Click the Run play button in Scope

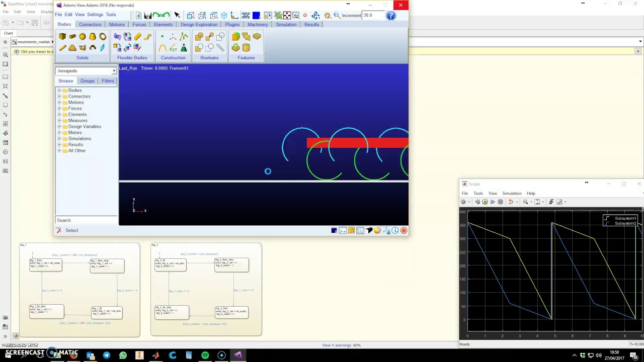pyautogui.click(x=485, y=202)
